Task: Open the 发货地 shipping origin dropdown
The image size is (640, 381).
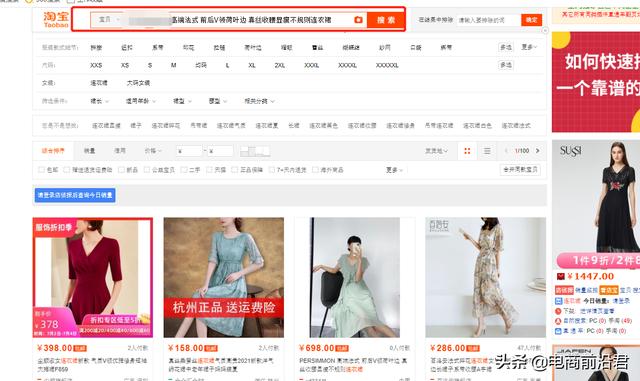Action: point(436,151)
